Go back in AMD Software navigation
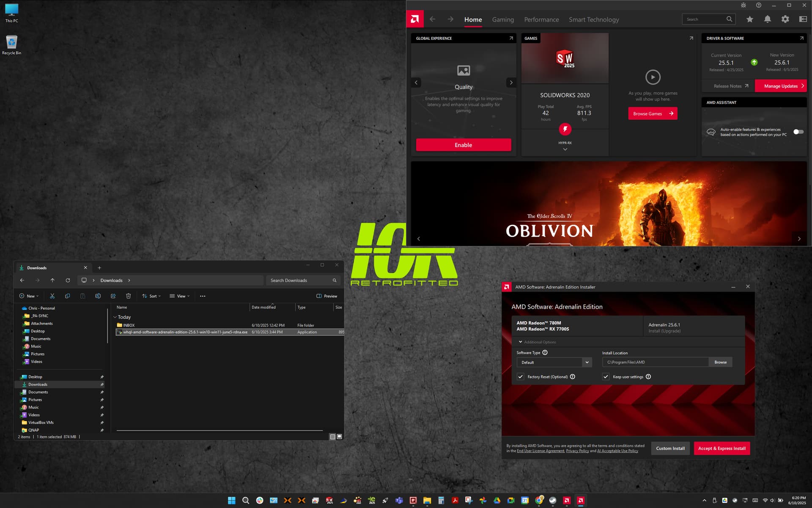The image size is (812, 508). (x=432, y=19)
